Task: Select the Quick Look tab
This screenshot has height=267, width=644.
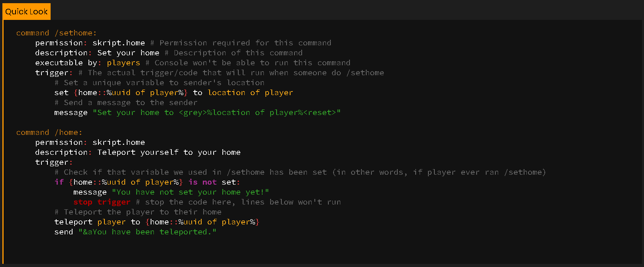Action: [26, 12]
